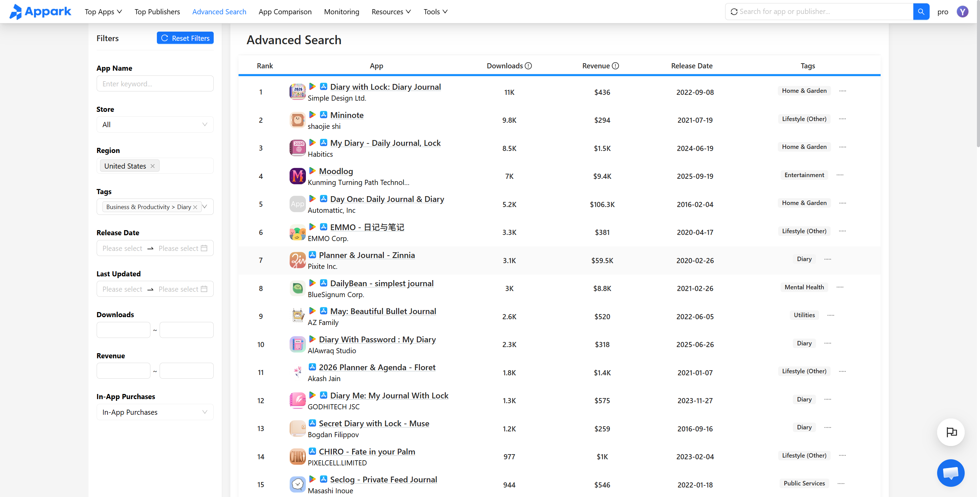Click the maximum Revenue field
Image resolution: width=980 pixels, height=497 pixels.
(x=186, y=371)
